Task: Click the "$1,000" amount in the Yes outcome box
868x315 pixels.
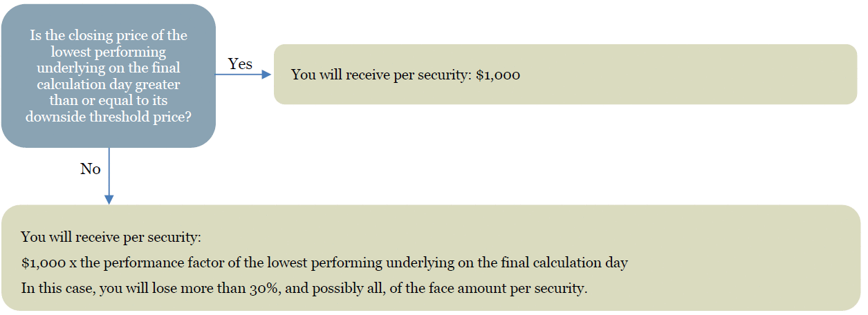Action: point(498,75)
